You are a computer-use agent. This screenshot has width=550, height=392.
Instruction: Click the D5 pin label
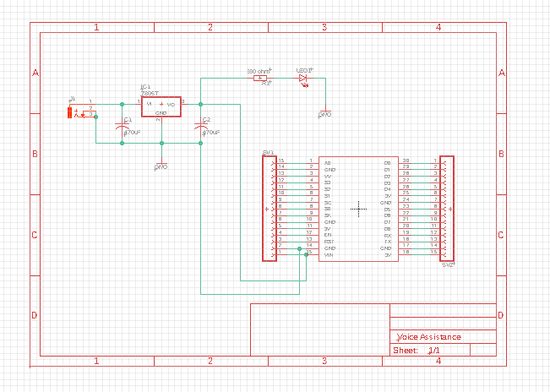tap(388, 210)
